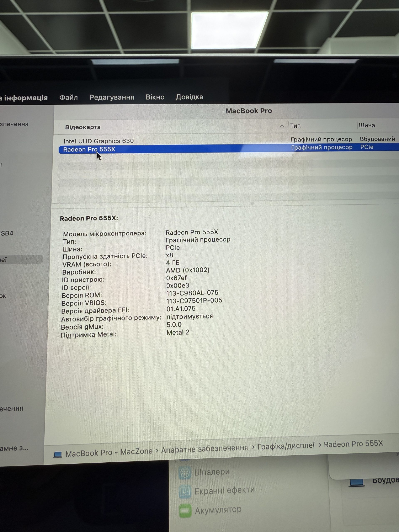This screenshot has width=399, height=532.
Task: Click Апаратне забезпечення in path bar
Action: click(x=204, y=448)
